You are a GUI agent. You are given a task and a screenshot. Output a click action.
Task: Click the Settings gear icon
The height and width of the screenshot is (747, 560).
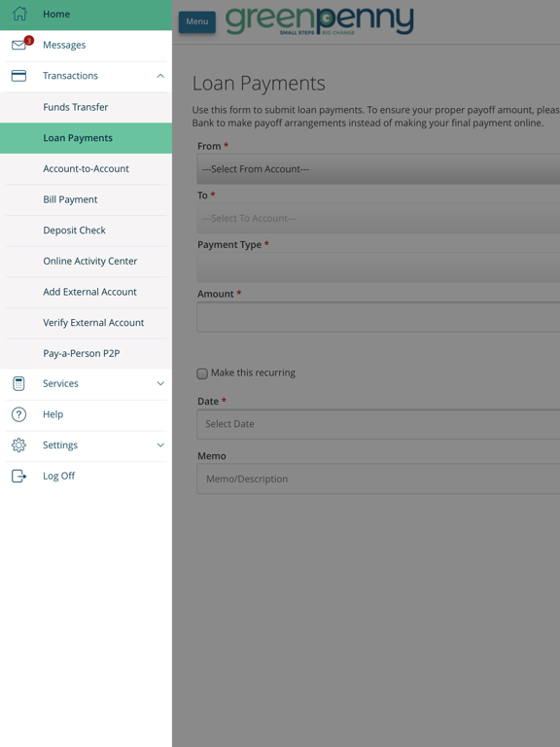pyautogui.click(x=18, y=445)
